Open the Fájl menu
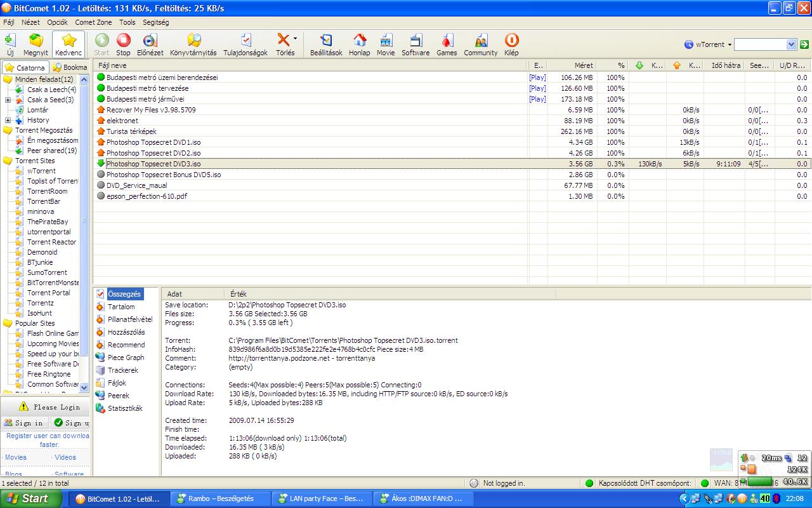This screenshot has width=812, height=508. [x=9, y=22]
